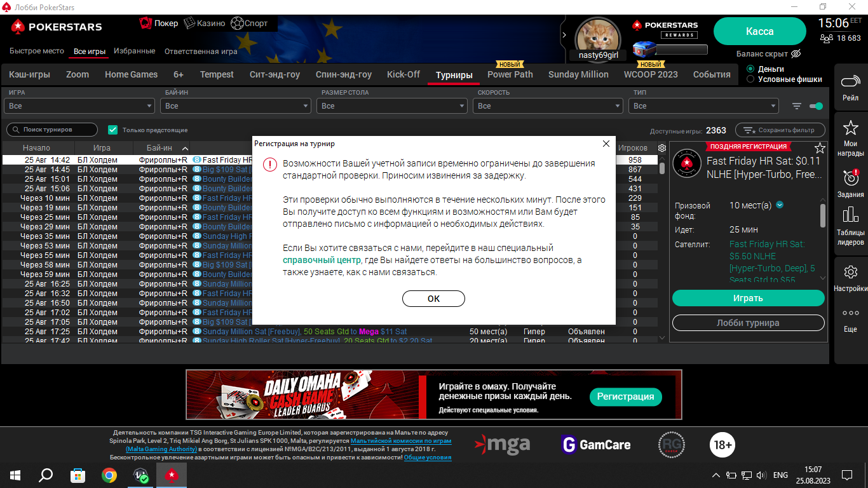Open Задания target icon in sidebar

[x=850, y=177]
